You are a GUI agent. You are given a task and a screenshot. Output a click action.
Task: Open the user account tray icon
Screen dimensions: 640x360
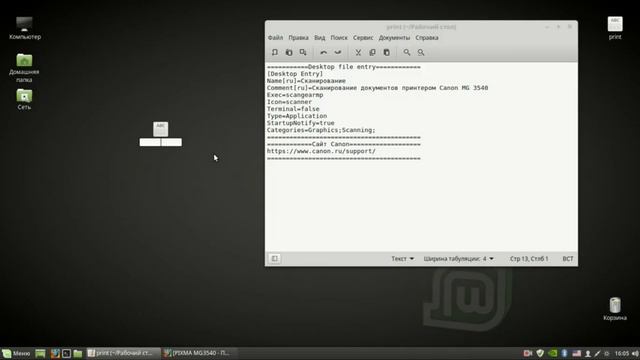pos(588,353)
